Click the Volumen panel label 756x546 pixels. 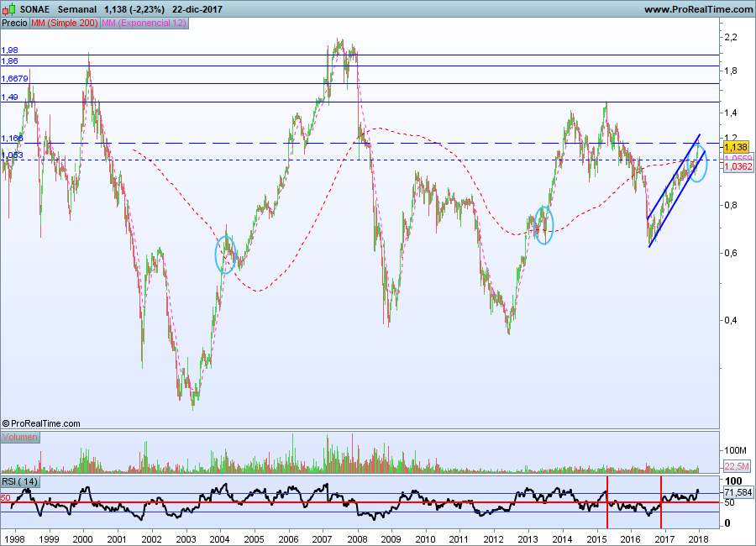[x=20, y=437]
